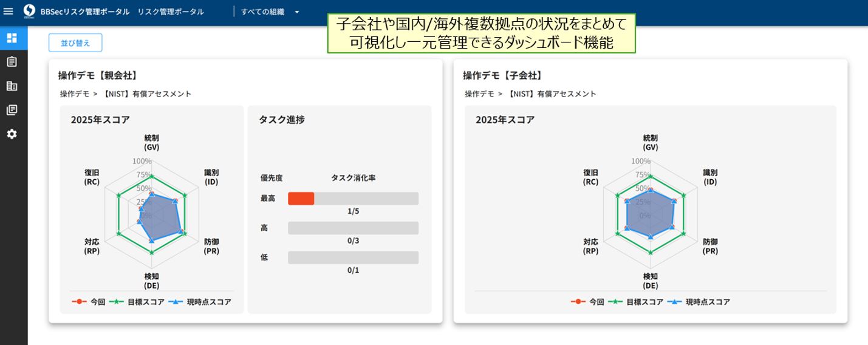Image resolution: width=868 pixels, height=345 pixels.
Task: Open the document library icon in sidebar
Action: (12, 110)
